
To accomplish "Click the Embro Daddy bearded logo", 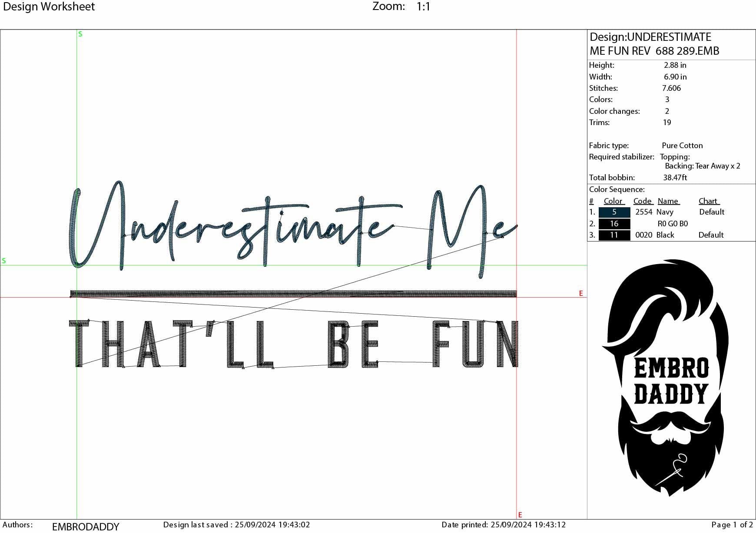I will coord(665,378).
